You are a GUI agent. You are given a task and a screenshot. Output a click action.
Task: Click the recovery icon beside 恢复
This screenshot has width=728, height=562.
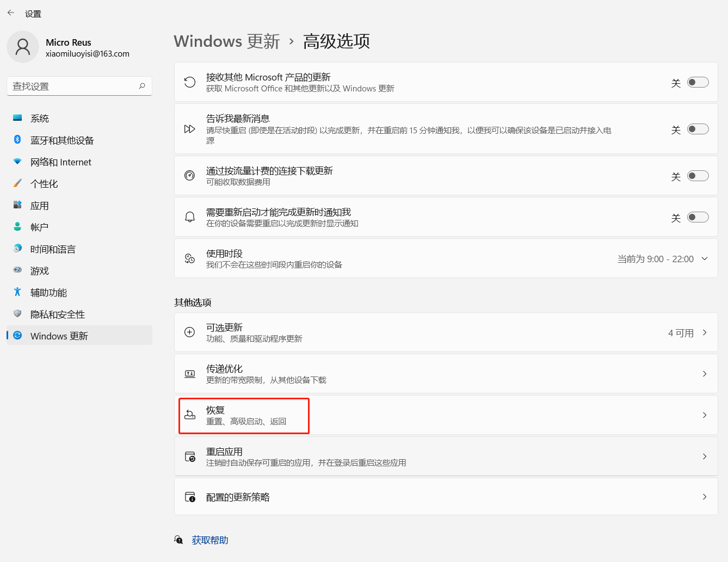click(x=189, y=415)
